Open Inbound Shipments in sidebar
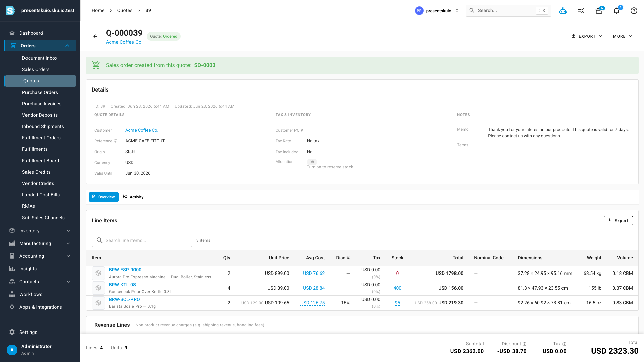 (x=40, y=126)
